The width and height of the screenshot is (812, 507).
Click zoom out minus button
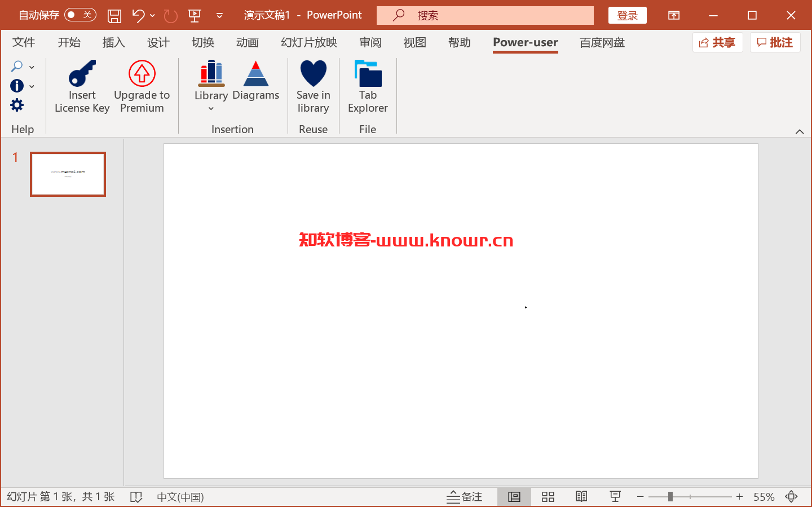tap(641, 497)
